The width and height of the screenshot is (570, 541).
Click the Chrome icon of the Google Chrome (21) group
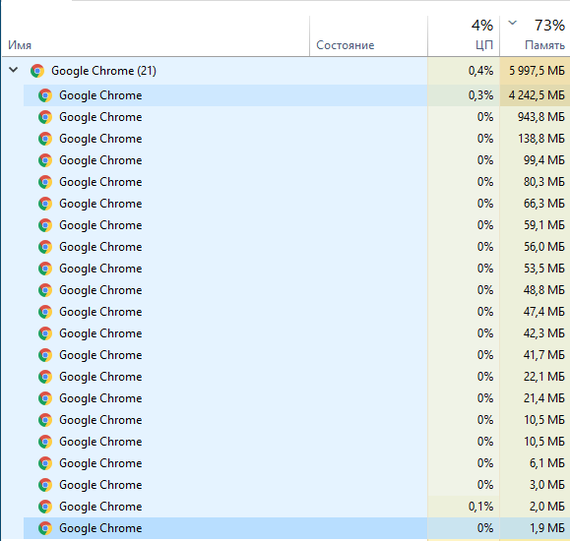[37, 71]
